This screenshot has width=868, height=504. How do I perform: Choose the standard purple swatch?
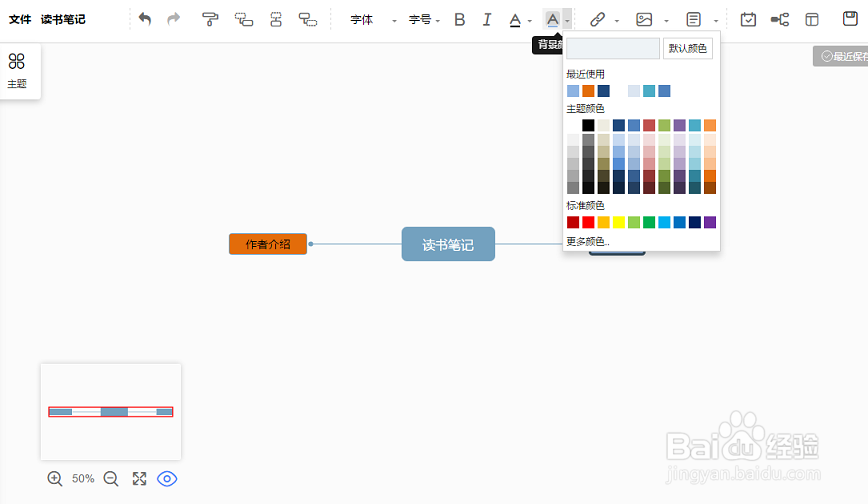coord(710,222)
